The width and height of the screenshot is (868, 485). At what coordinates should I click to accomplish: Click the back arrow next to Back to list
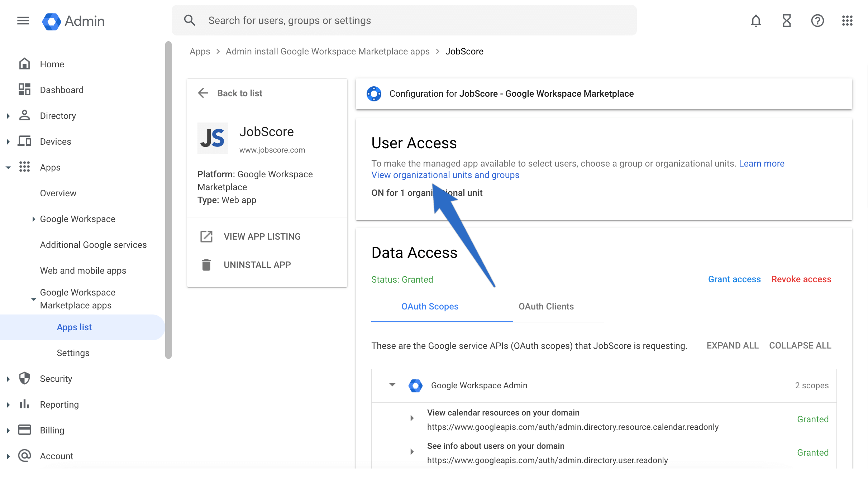[x=203, y=93]
